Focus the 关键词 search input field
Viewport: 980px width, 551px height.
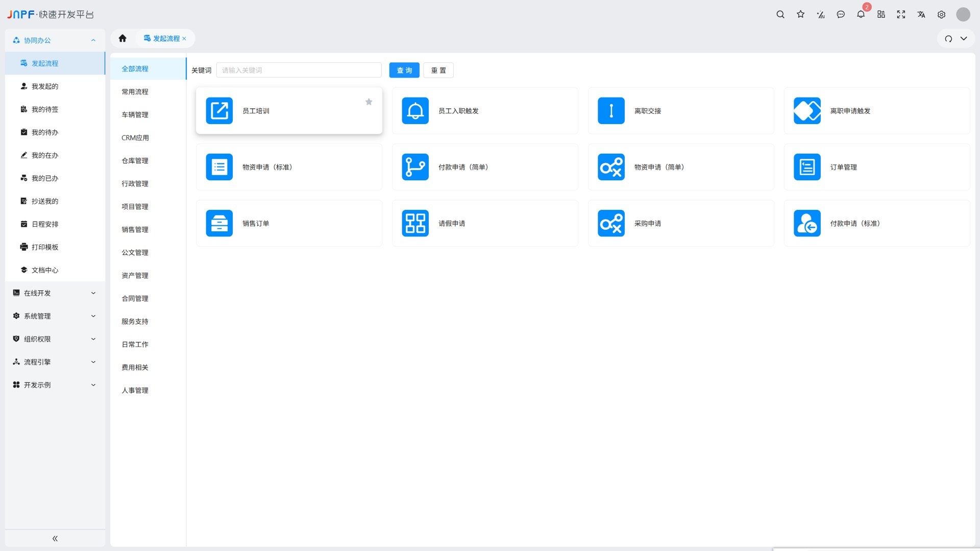click(299, 70)
